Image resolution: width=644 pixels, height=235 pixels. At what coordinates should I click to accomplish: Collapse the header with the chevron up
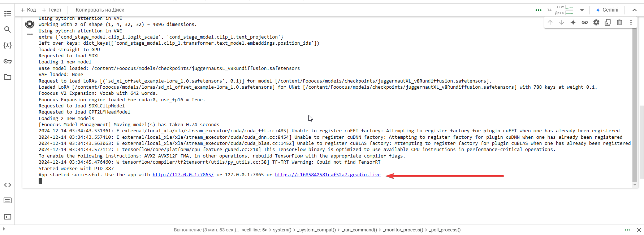[x=635, y=10]
